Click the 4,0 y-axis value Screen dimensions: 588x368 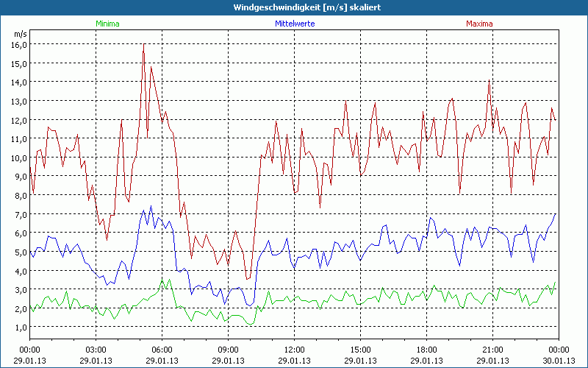tap(21, 271)
